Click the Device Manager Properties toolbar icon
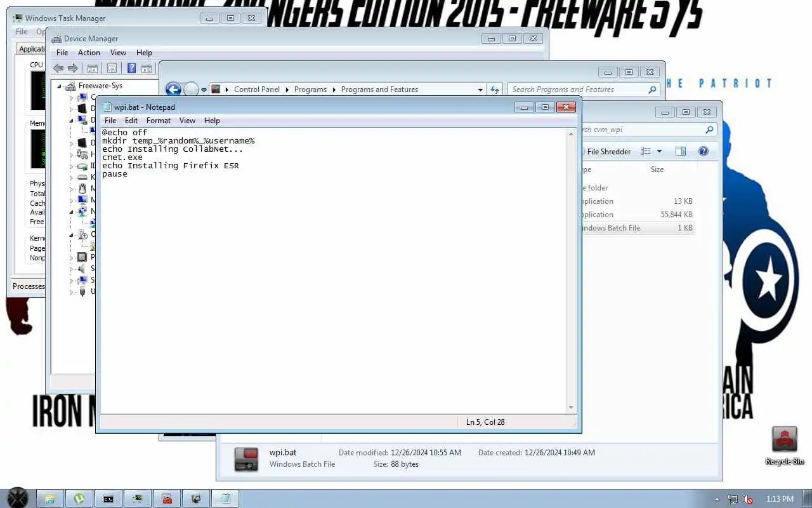Image resolution: width=812 pixels, height=508 pixels. [x=112, y=69]
